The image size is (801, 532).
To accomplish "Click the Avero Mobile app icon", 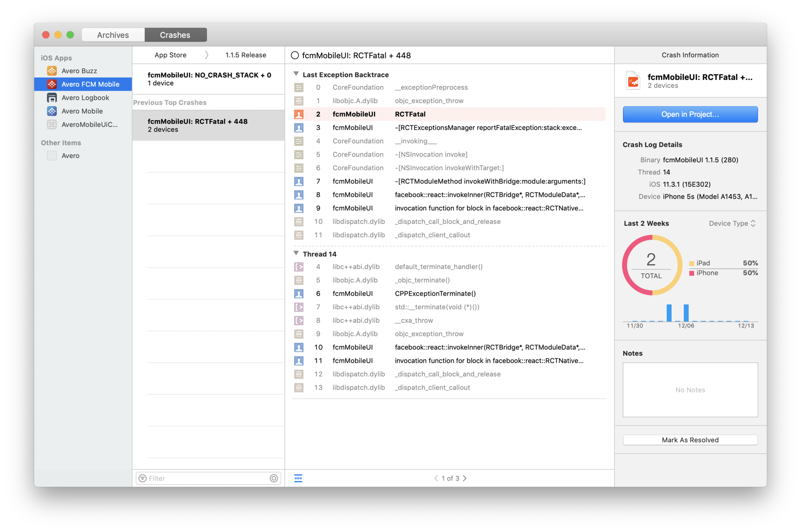I will pos(52,111).
